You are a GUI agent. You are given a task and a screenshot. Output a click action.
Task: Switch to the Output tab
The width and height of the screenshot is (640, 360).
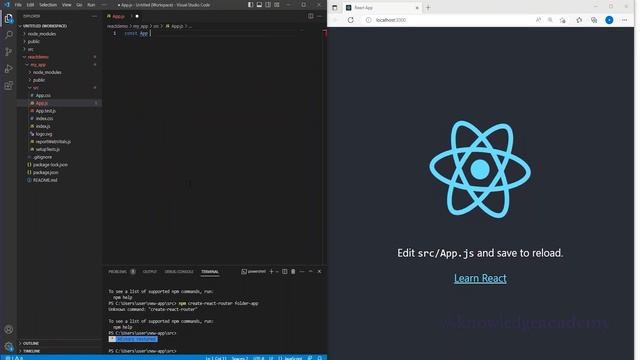click(x=150, y=272)
